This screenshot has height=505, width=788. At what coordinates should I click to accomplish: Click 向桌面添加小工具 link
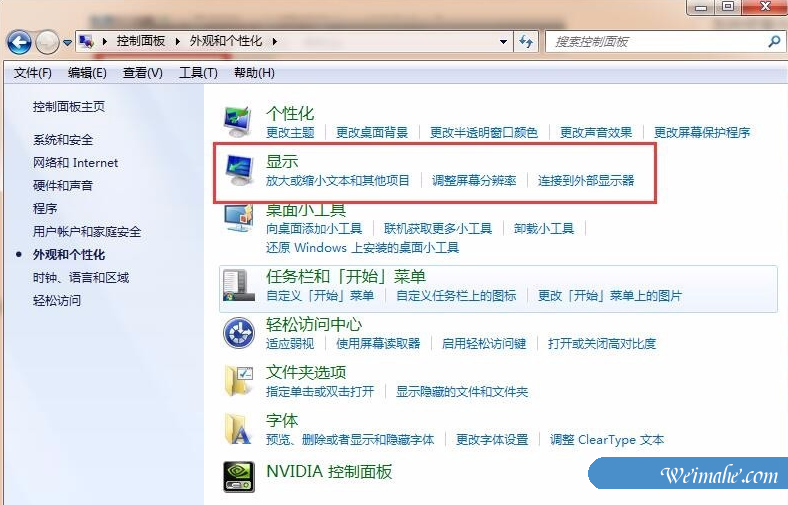pos(314,229)
